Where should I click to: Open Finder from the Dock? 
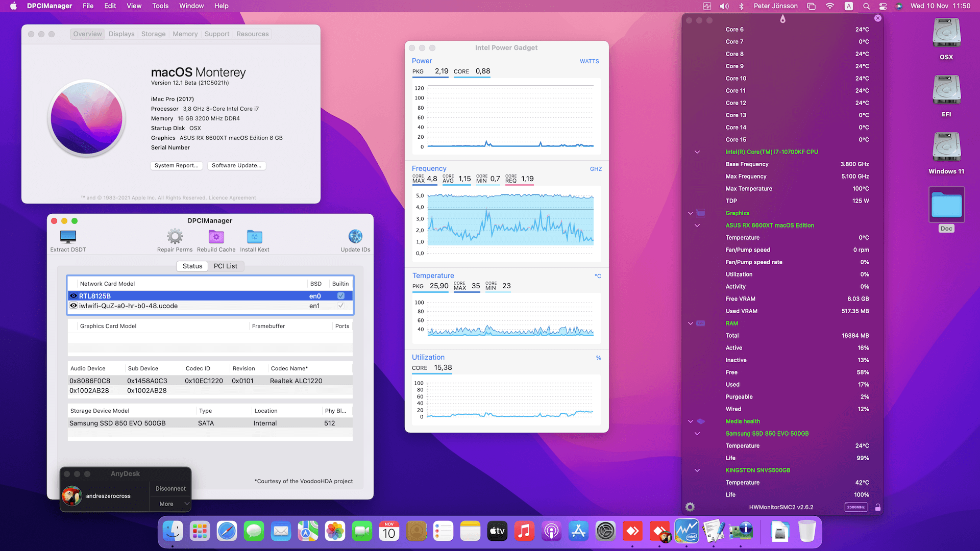coord(173,532)
